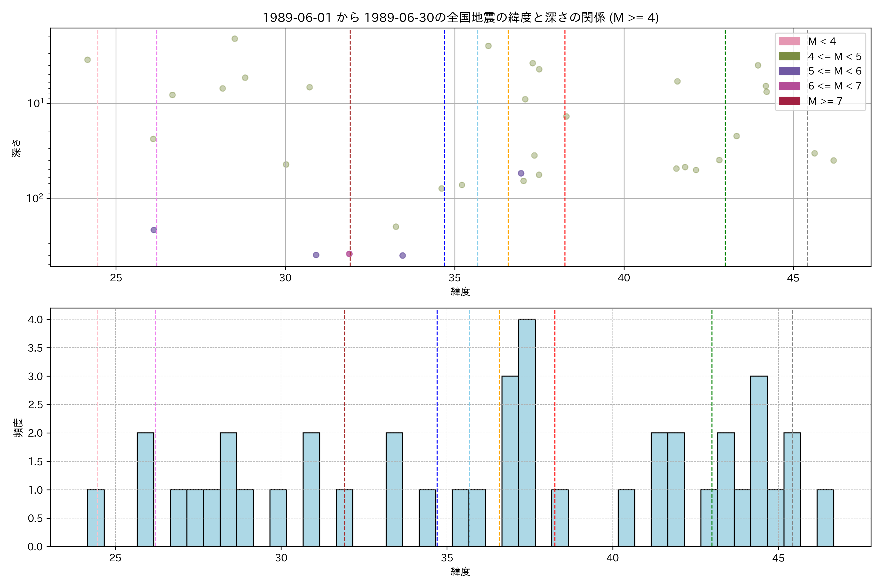
Task: Click the M >= 7 crimson legend swatch
Action: tap(789, 101)
